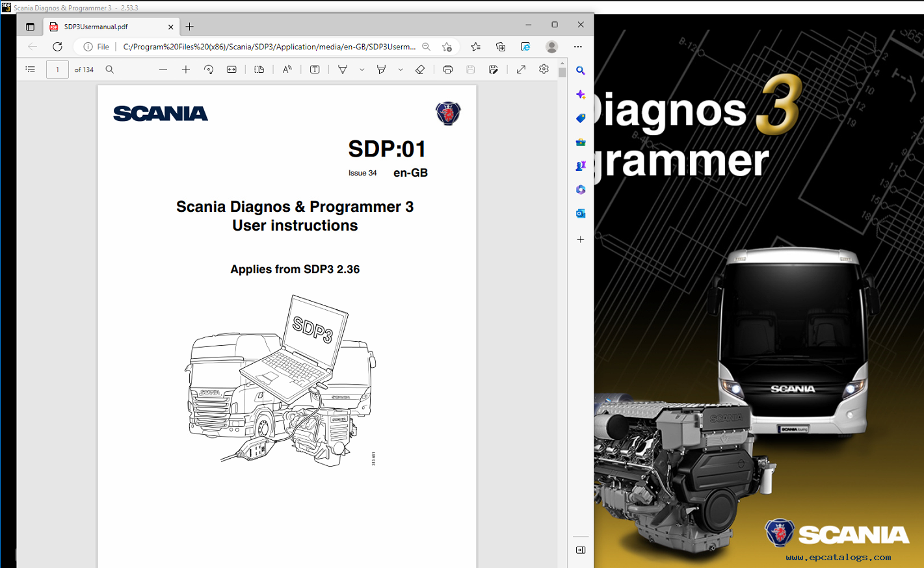Image resolution: width=924 pixels, height=568 pixels.
Task: Open Shopping tag sidebar icon
Action: [581, 118]
